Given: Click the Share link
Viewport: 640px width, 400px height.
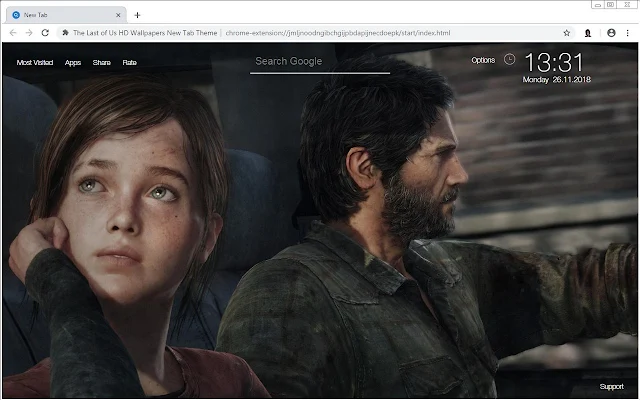Looking at the screenshot, I should pos(102,62).
